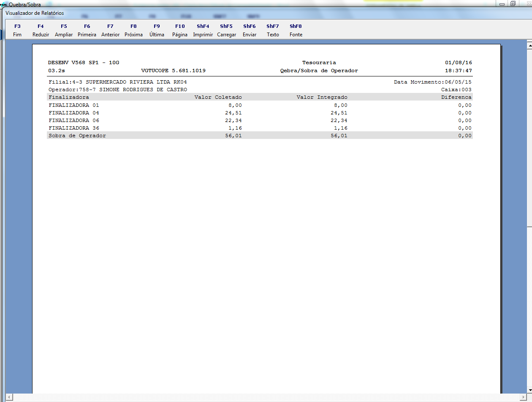Click the Valor Coletado column header

click(218, 97)
